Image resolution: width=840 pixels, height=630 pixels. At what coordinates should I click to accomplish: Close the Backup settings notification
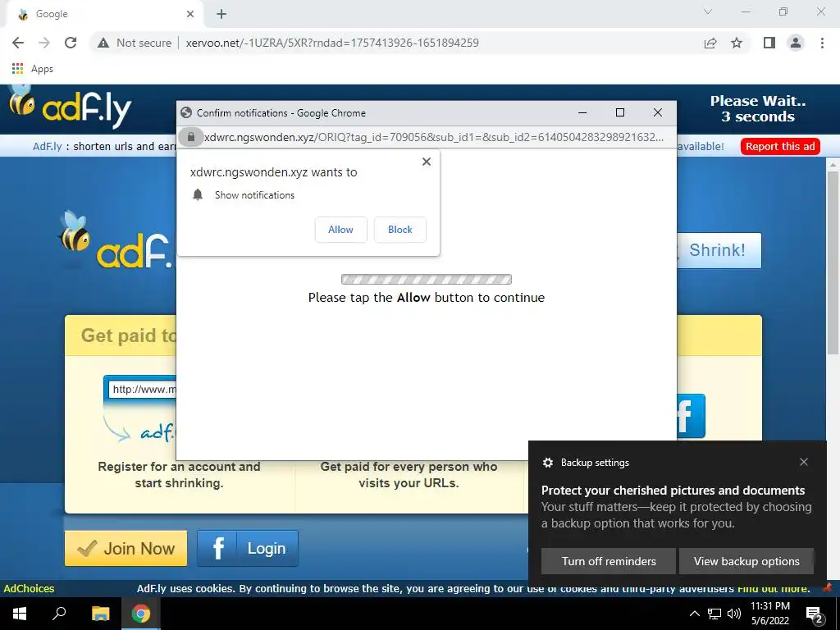click(x=804, y=462)
